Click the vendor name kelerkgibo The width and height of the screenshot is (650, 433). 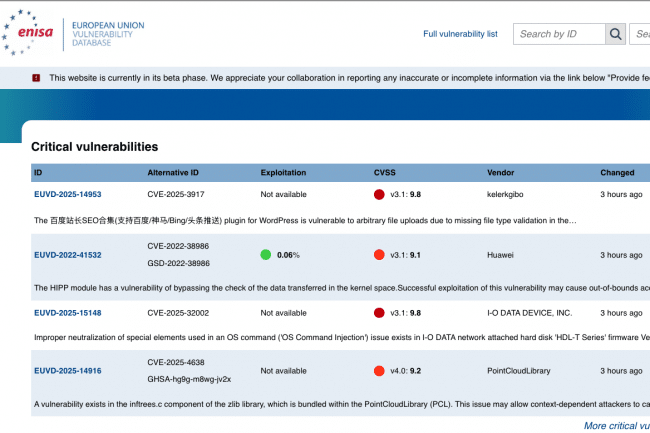click(x=505, y=194)
